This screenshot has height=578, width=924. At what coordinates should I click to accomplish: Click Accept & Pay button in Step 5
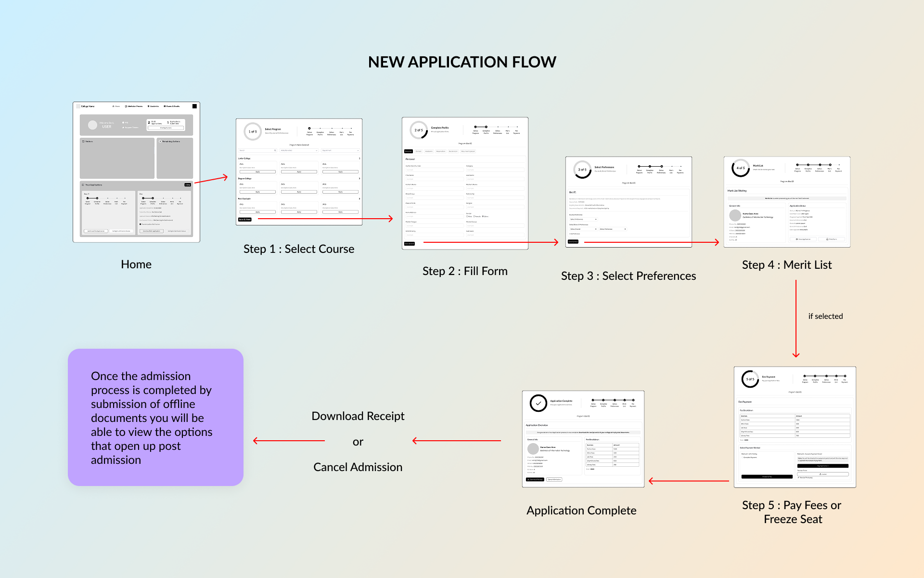coord(767,477)
